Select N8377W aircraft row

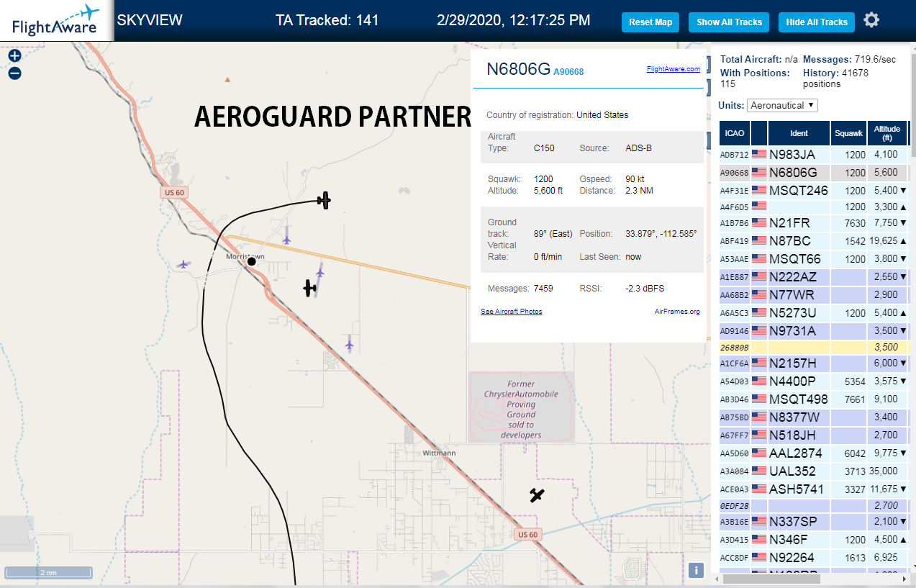pyautogui.click(x=814, y=417)
